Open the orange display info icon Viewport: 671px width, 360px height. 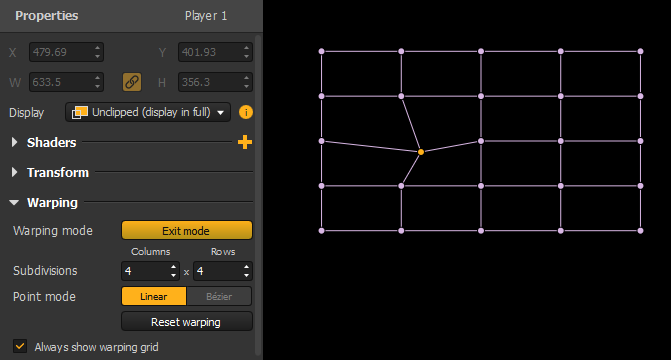[246, 112]
